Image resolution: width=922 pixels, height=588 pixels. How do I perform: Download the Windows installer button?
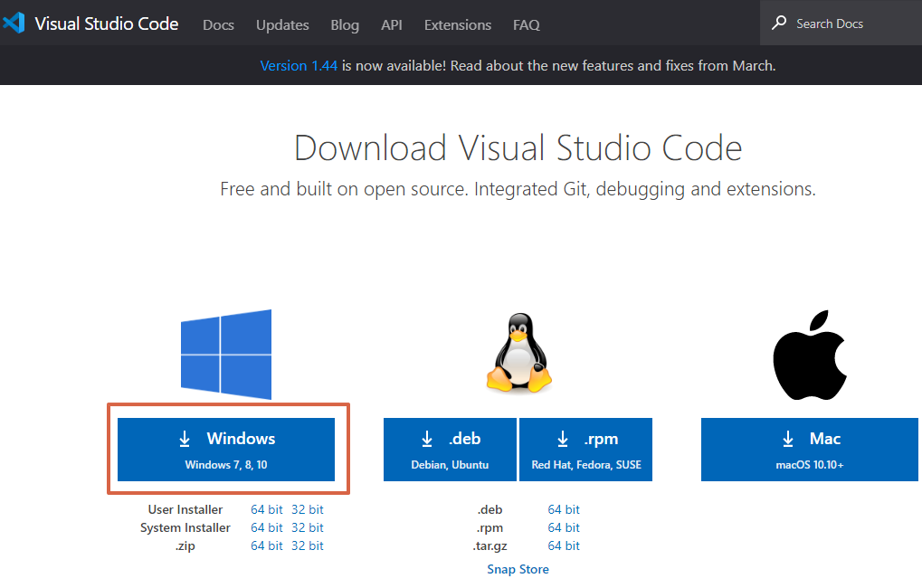coord(226,450)
